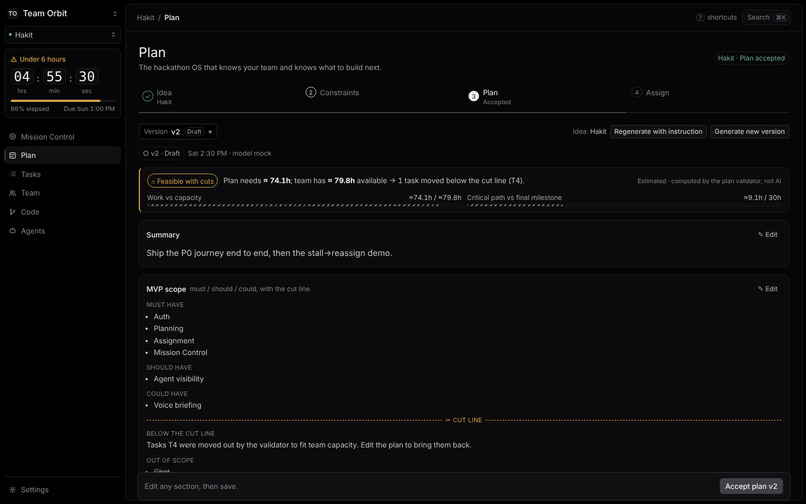Click the 'Sat 2:30 PM · model mock' text
This screenshot has height=504, width=806.
pyautogui.click(x=229, y=153)
